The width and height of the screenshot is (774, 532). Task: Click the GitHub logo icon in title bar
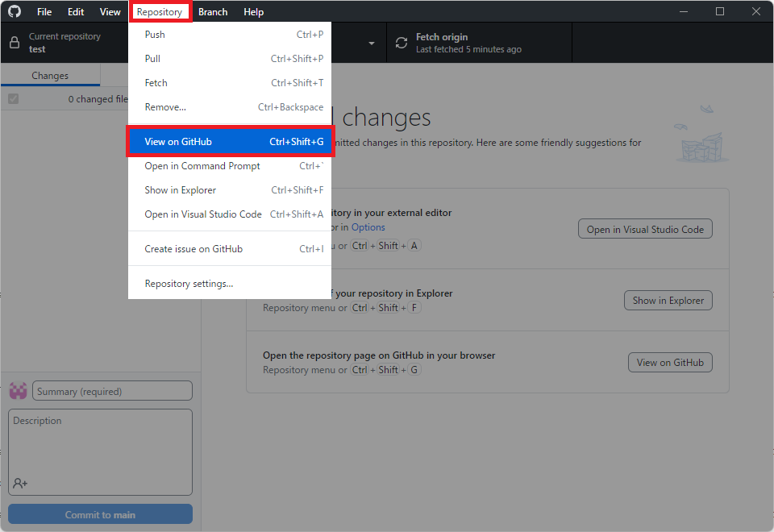click(15, 11)
